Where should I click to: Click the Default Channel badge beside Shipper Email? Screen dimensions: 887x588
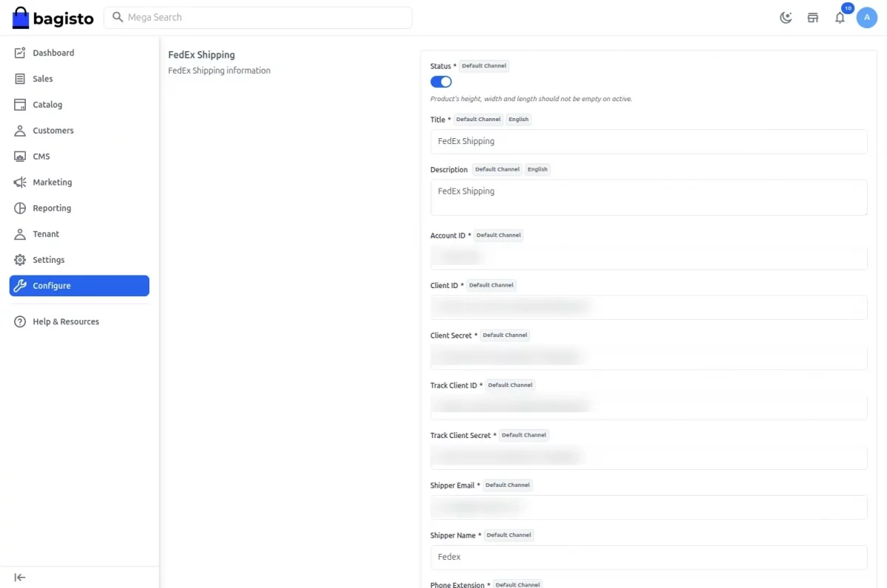(x=508, y=485)
